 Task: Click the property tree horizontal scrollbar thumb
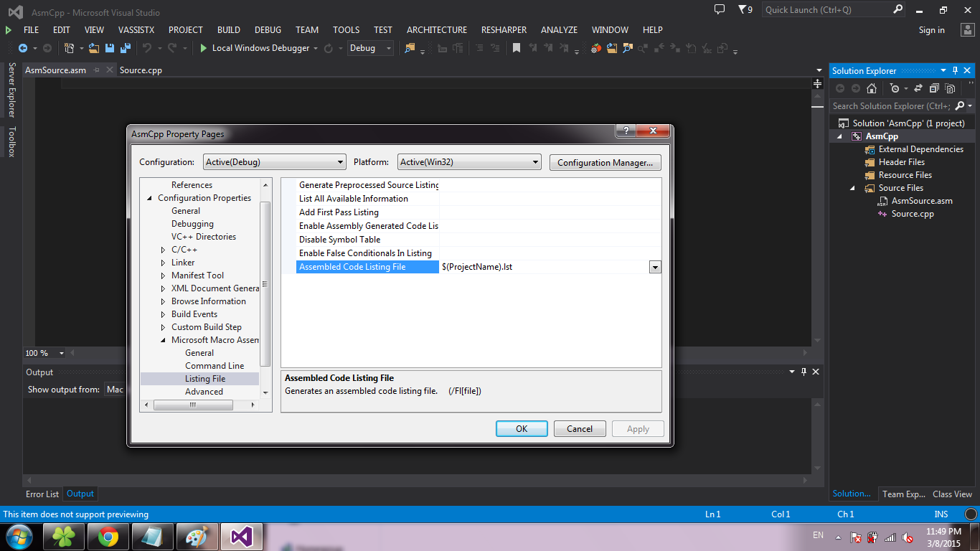(x=193, y=405)
